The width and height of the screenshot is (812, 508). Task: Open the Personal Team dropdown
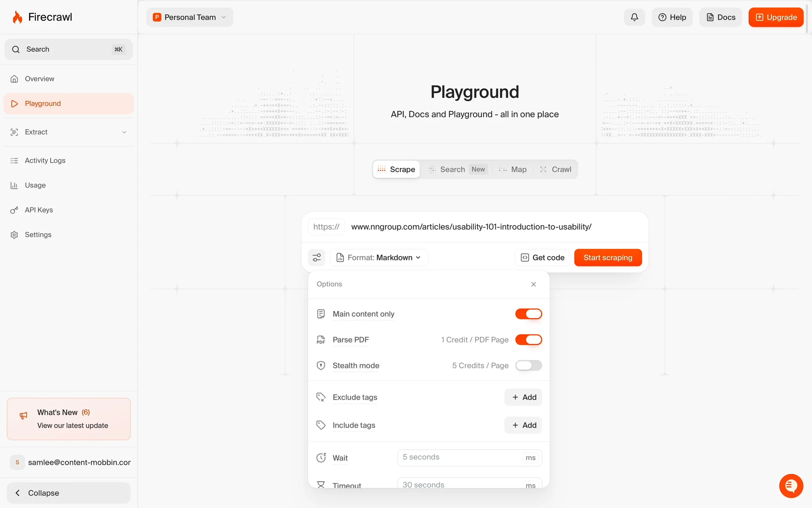pyautogui.click(x=190, y=17)
